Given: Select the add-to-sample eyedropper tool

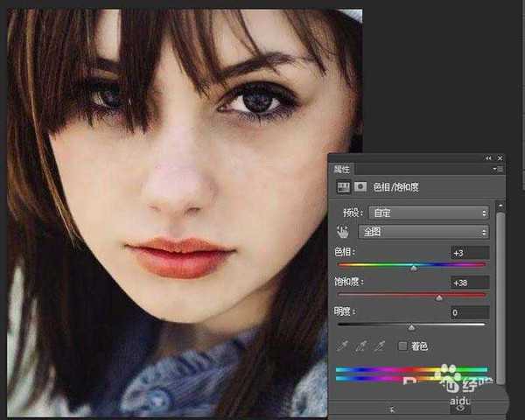Looking at the screenshot, I should click(x=361, y=346).
